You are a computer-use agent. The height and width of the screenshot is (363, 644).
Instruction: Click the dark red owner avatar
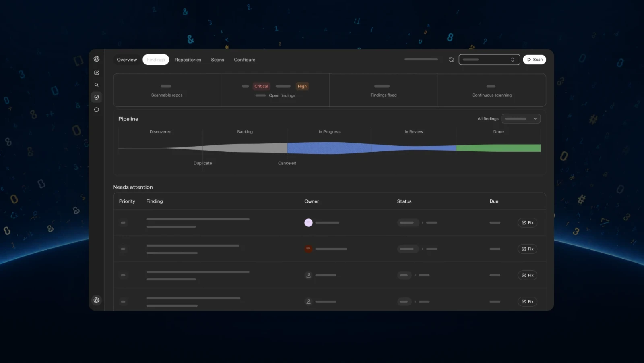pos(308,249)
